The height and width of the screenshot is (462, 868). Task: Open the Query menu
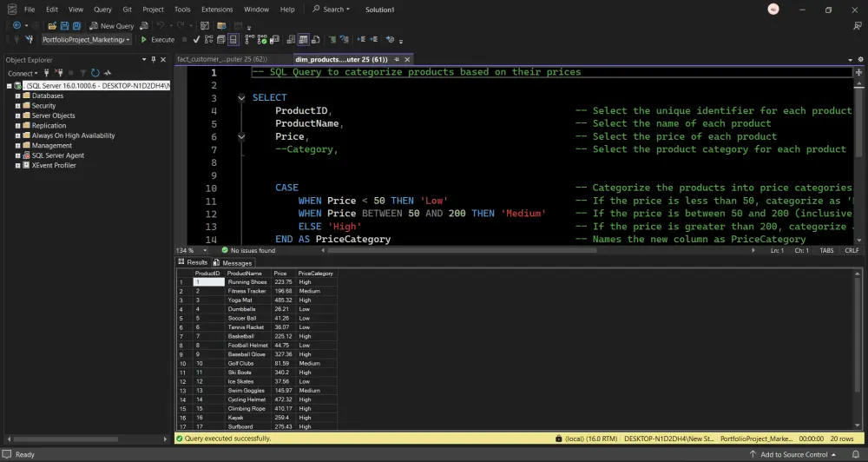[x=102, y=10]
